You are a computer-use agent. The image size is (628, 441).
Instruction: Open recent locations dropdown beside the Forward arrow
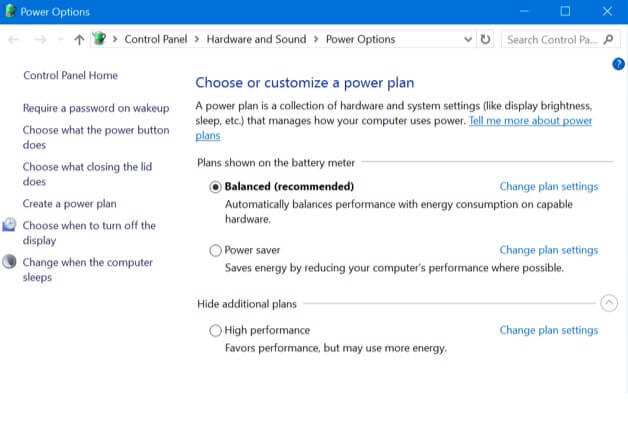[60, 39]
